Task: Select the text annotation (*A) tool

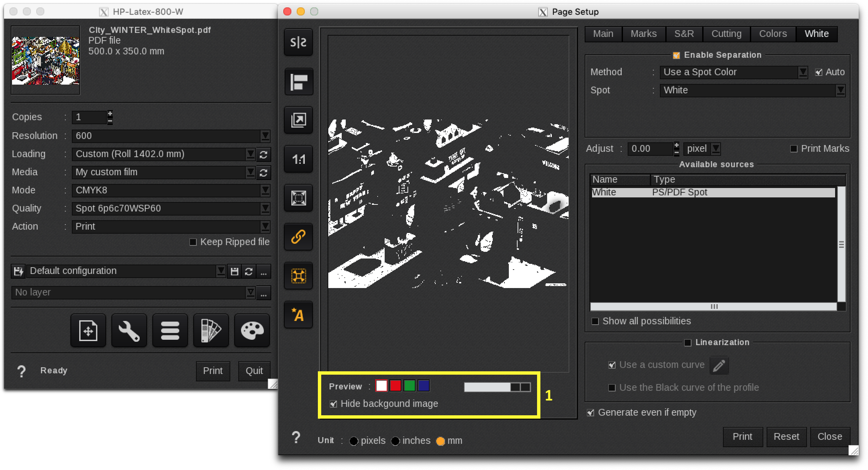Action: point(298,315)
